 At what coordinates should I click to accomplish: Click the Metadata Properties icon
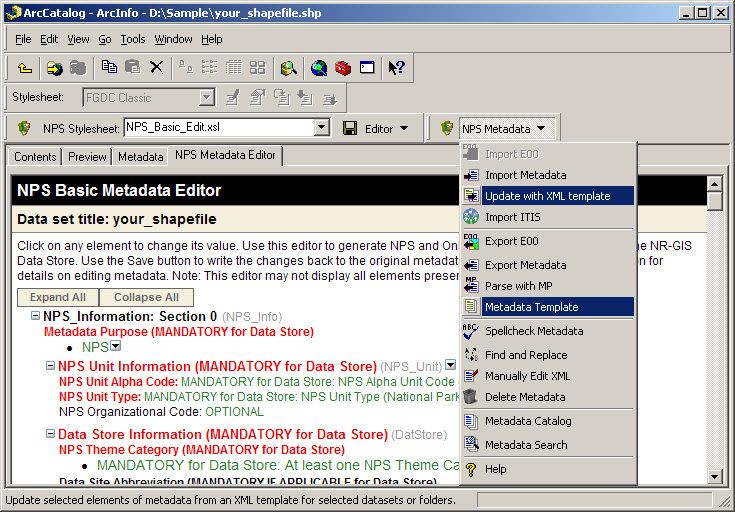[257, 98]
